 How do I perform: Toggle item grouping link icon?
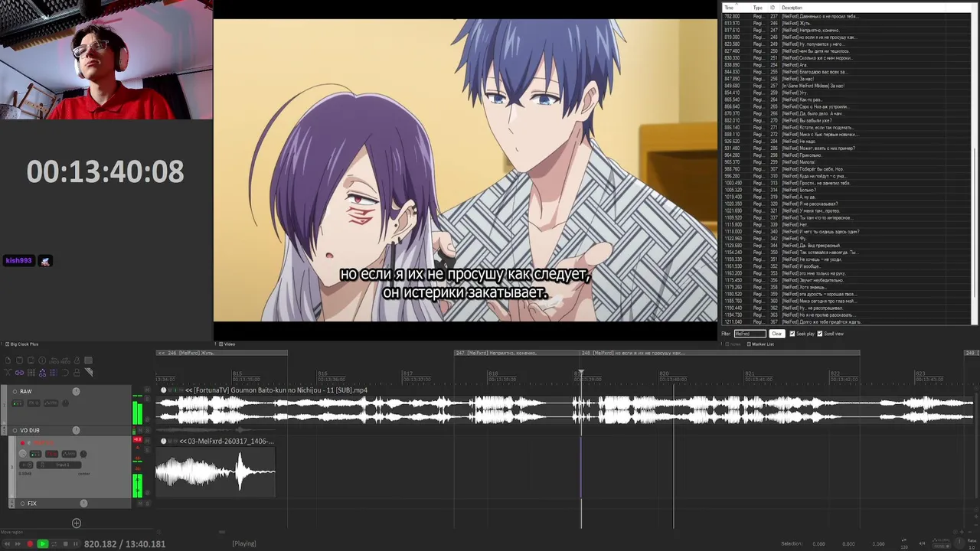tap(19, 373)
